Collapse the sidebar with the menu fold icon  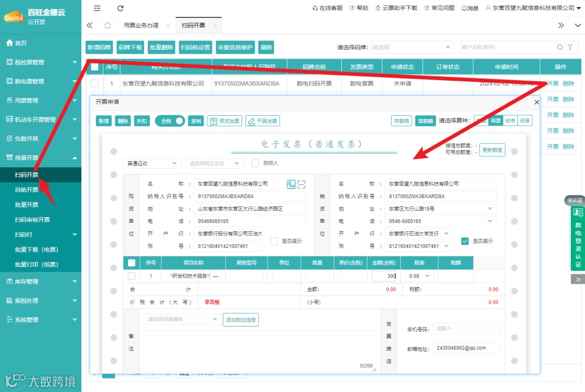97,8
